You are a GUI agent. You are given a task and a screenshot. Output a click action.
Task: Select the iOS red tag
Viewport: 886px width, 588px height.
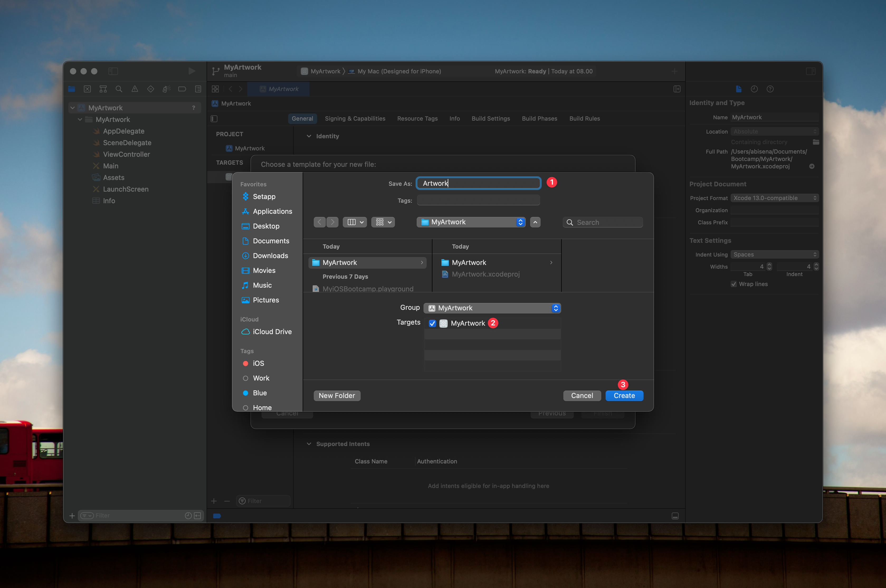point(253,363)
